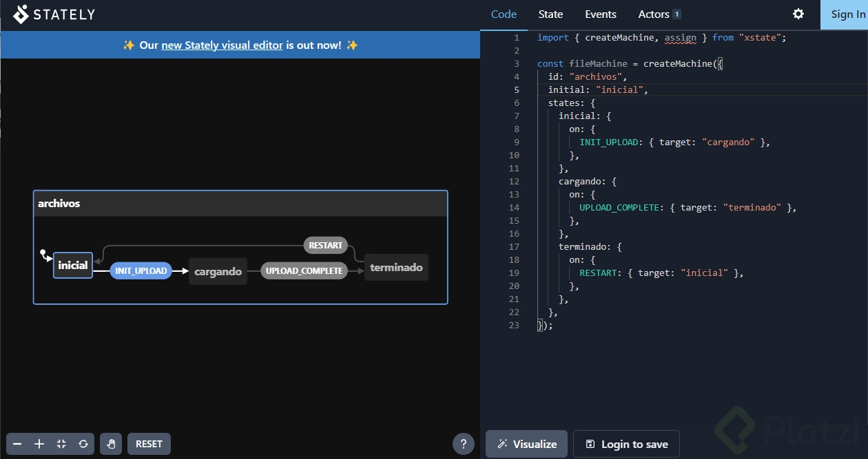Enable the hand pan mode
Viewport: 868px width, 459px height.
tap(111, 444)
